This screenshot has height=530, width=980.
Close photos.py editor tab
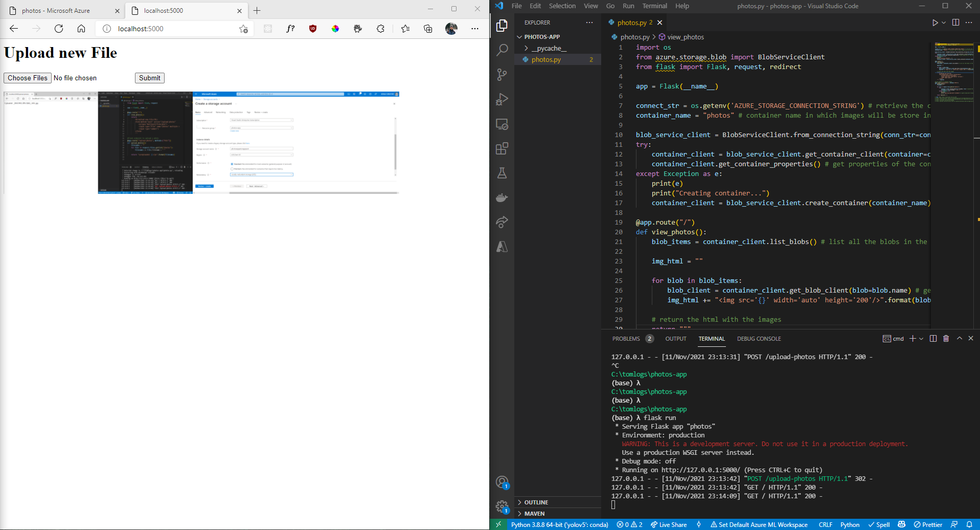660,23
